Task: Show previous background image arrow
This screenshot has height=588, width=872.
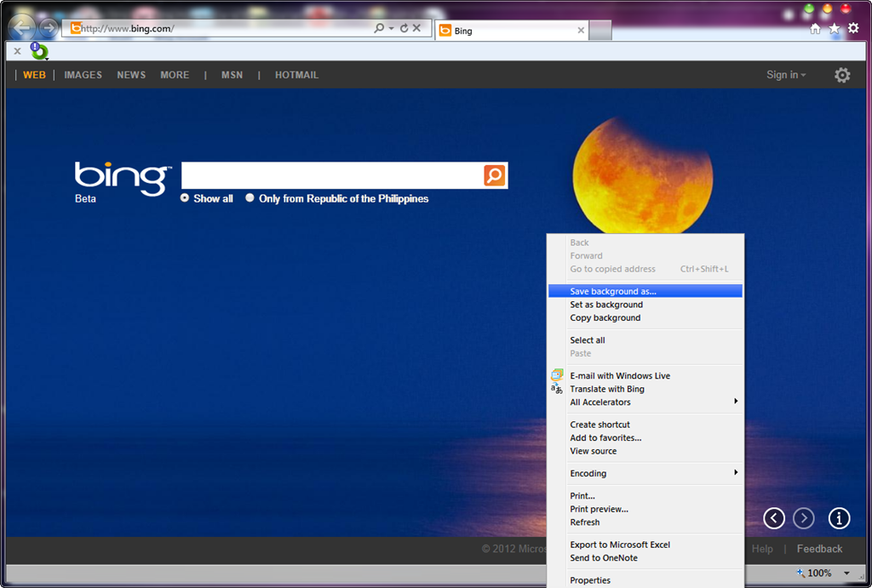Action: pyautogui.click(x=773, y=517)
